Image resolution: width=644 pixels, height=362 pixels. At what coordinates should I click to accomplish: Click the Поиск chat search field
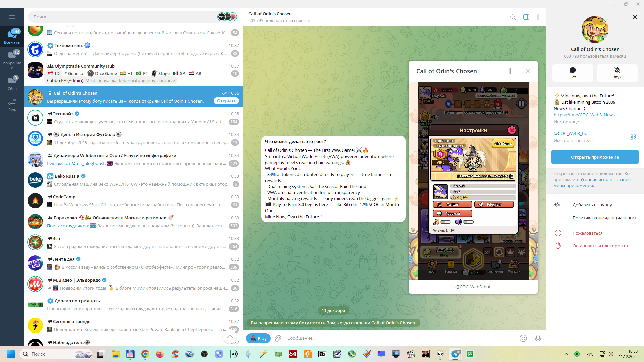click(124, 17)
